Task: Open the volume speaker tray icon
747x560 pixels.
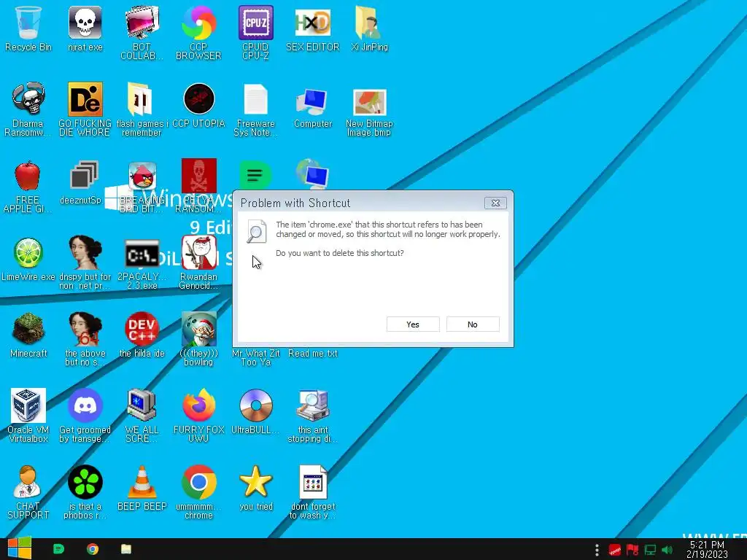Action: pyautogui.click(x=667, y=550)
